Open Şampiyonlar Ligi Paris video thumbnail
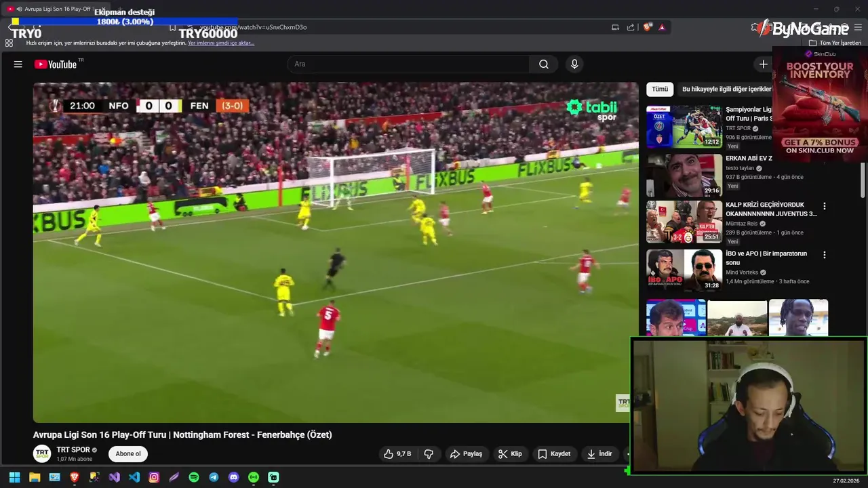The height and width of the screenshot is (488, 868). click(x=684, y=126)
